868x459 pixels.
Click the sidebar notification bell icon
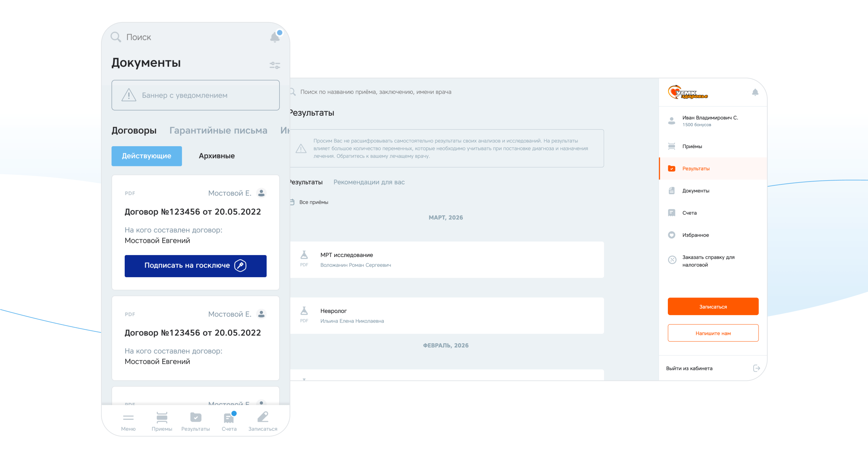point(755,92)
